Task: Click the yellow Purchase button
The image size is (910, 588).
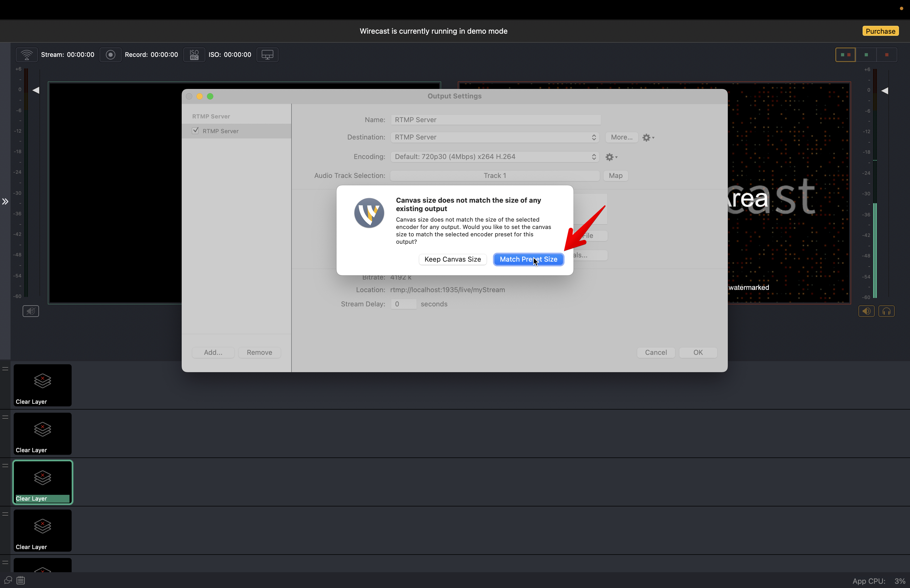Action: pyautogui.click(x=880, y=31)
